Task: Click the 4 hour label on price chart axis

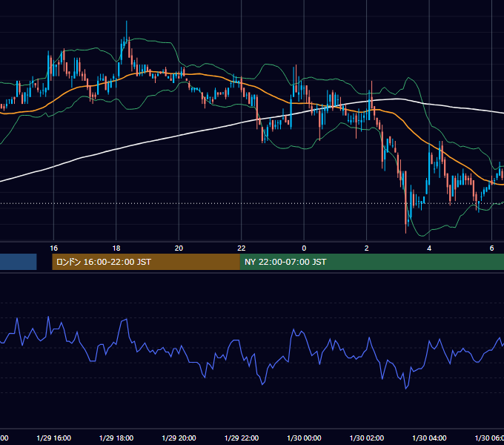Action: 429,248
